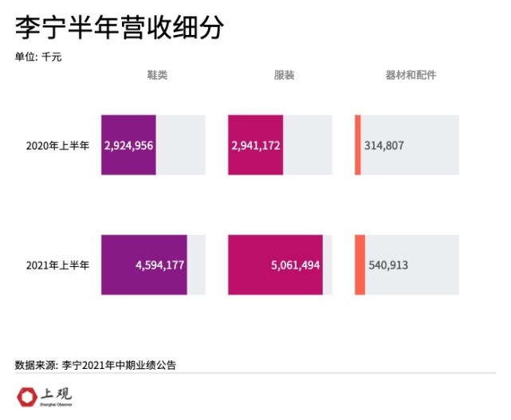The image size is (511, 420).
Task: Click the 器材和配件 column header
Action: 411,75
